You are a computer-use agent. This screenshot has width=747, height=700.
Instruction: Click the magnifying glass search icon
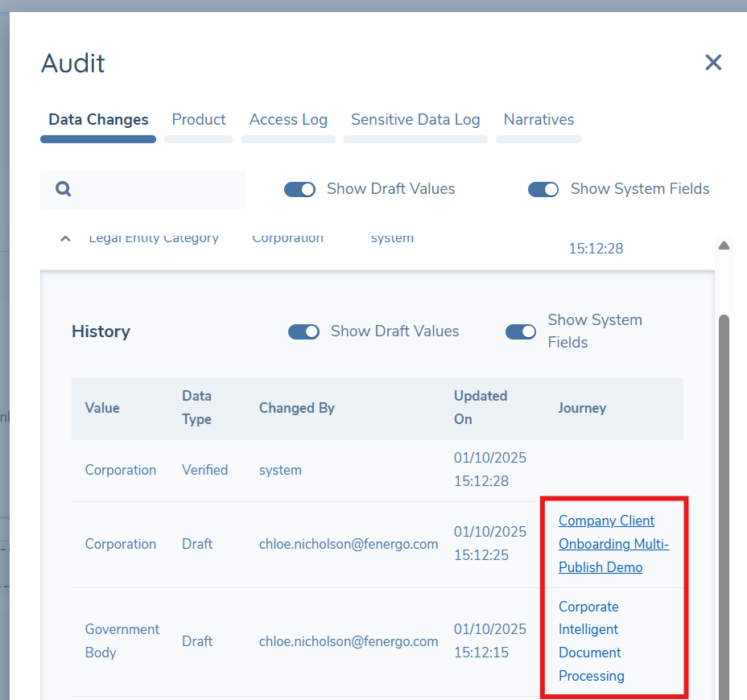64,189
